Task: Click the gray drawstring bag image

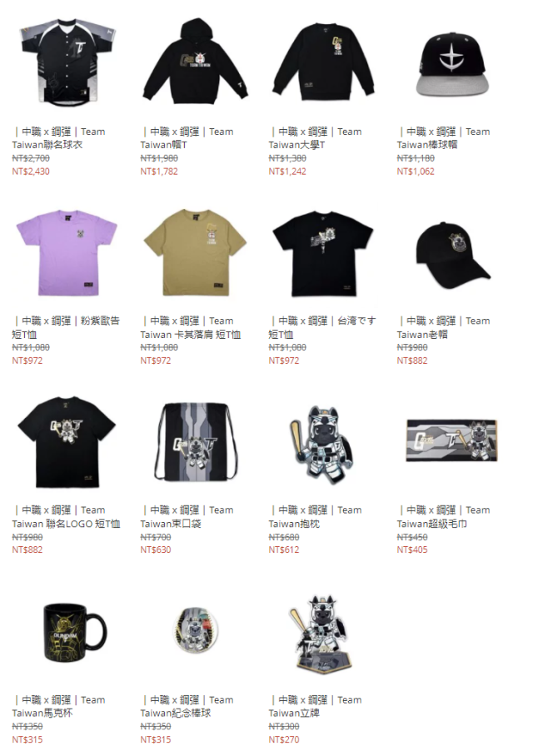Action: pyautogui.click(x=196, y=441)
